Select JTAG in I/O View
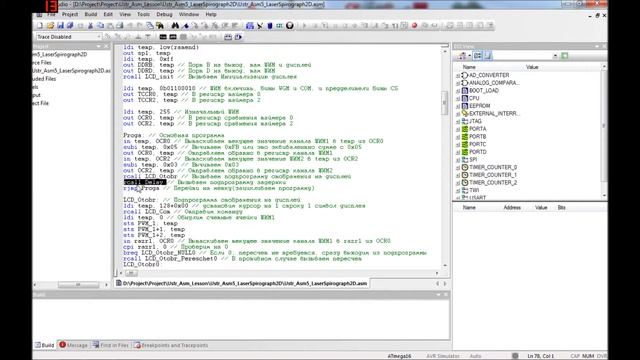The height and width of the screenshot is (360, 640). pos(475,121)
